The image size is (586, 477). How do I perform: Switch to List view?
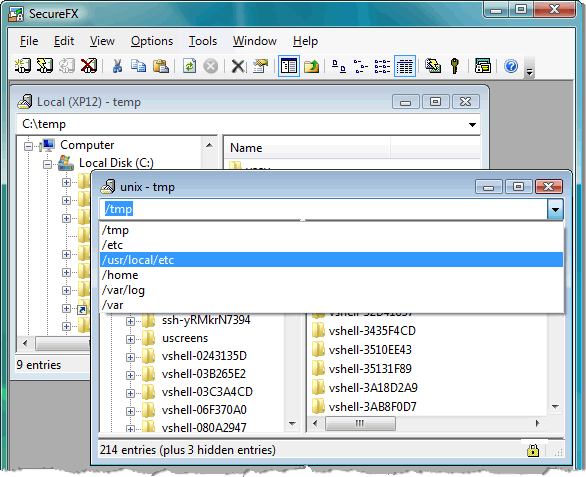(x=382, y=66)
